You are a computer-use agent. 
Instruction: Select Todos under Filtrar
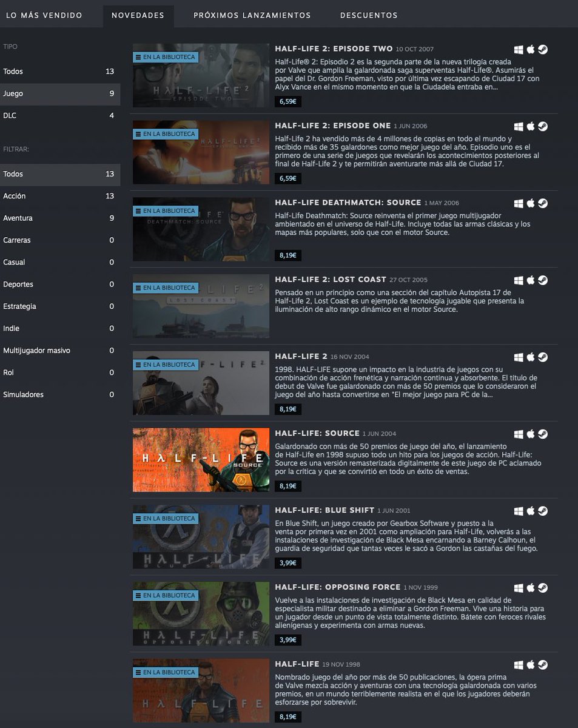pyautogui.click(x=59, y=174)
